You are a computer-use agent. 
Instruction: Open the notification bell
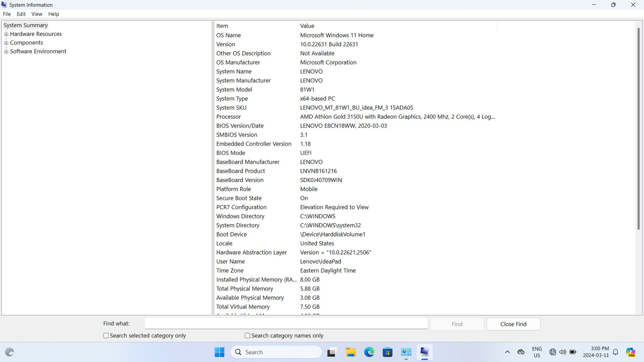tap(615, 352)
